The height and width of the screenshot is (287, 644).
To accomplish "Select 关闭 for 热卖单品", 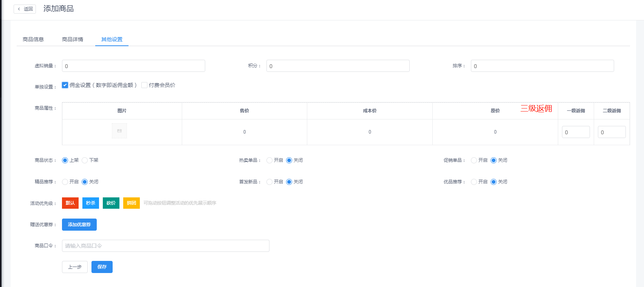I will 289,160.
